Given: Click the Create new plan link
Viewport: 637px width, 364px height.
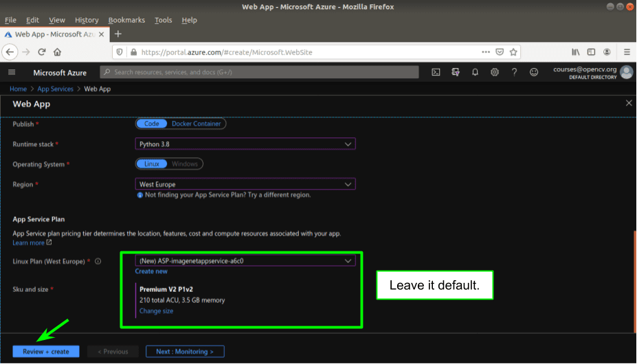Looking at the screenshot, I should 151,271.
